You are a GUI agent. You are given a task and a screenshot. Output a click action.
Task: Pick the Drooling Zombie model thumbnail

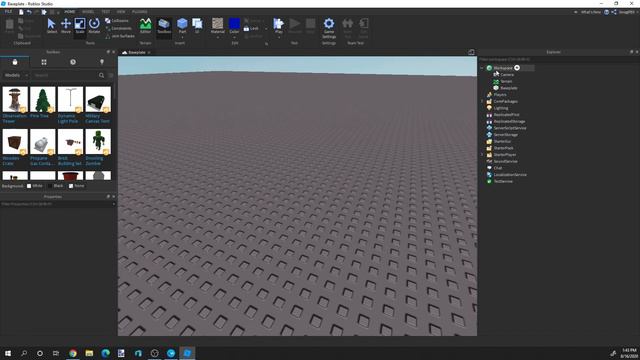(98, 141)
